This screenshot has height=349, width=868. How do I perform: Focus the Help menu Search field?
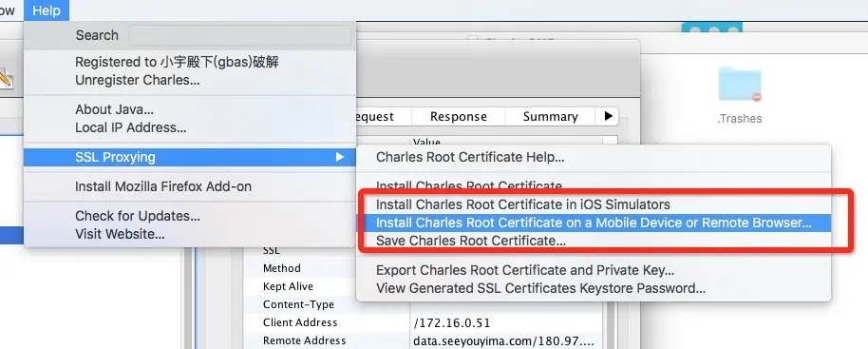pos(239,35)
